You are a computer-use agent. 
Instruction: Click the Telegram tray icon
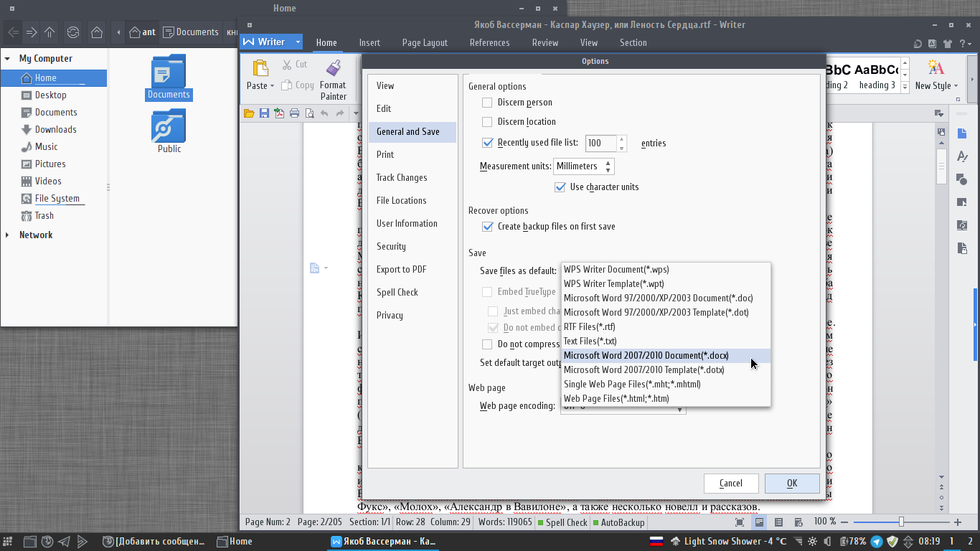[x=877, y=542]
